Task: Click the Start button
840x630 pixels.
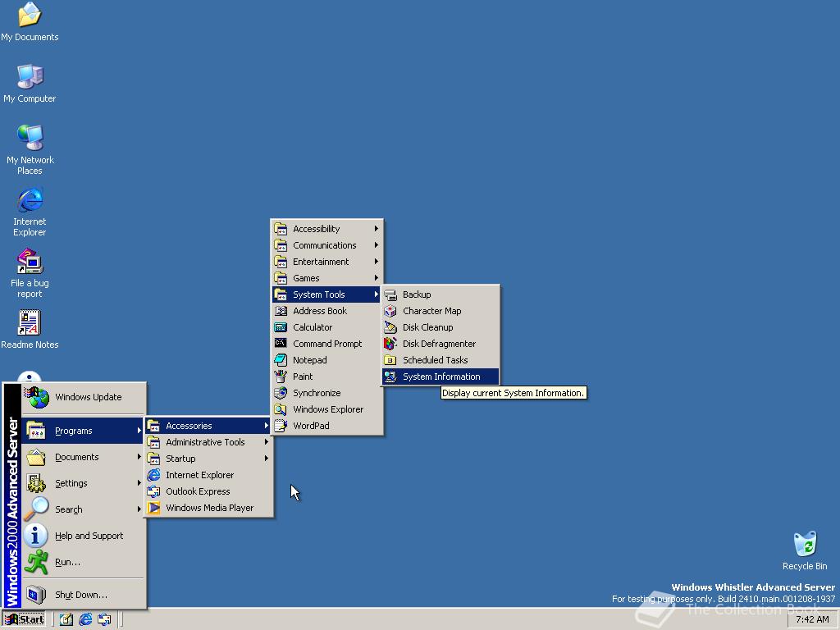Action: click(24, 619)
